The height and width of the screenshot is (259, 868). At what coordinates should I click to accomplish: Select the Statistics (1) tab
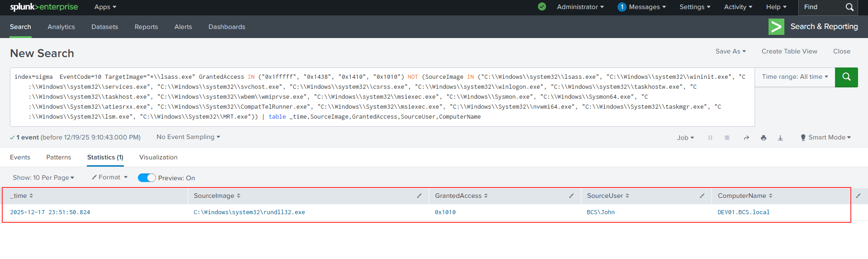105,157
